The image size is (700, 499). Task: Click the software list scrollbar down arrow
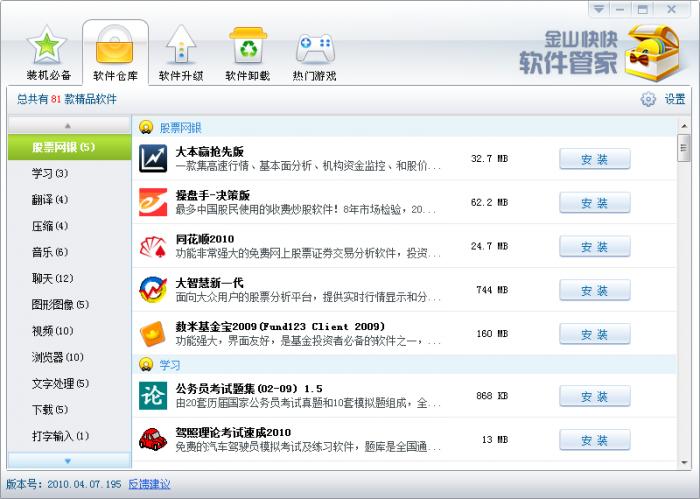click(x=684, y=462)
